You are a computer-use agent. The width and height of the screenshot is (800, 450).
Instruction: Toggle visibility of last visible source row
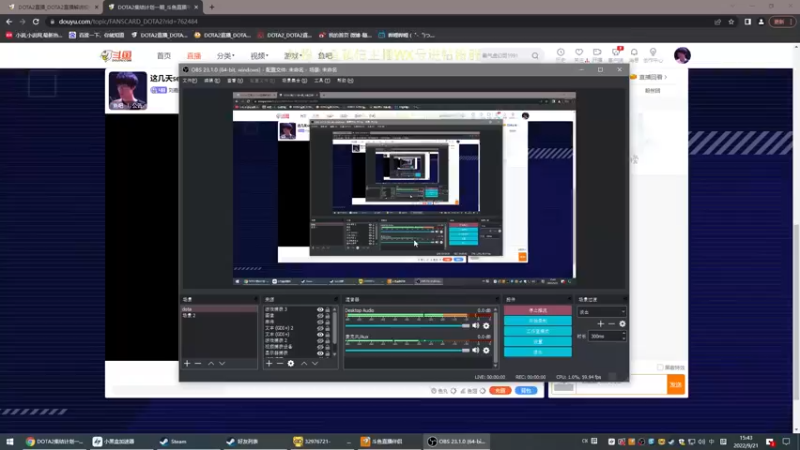click(x=320, y=353)
